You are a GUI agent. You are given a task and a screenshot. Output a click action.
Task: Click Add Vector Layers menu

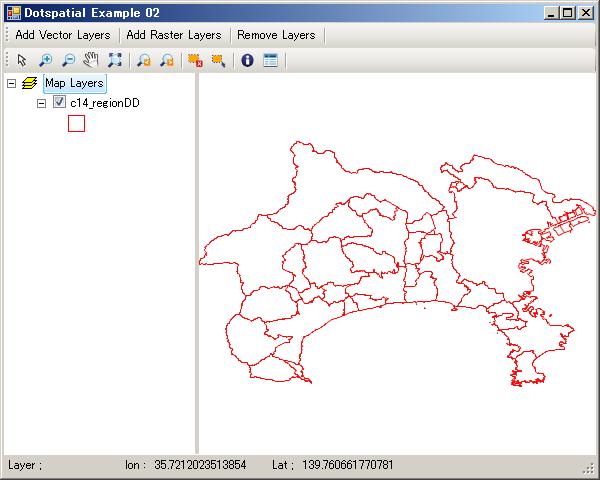pos(62,35)
